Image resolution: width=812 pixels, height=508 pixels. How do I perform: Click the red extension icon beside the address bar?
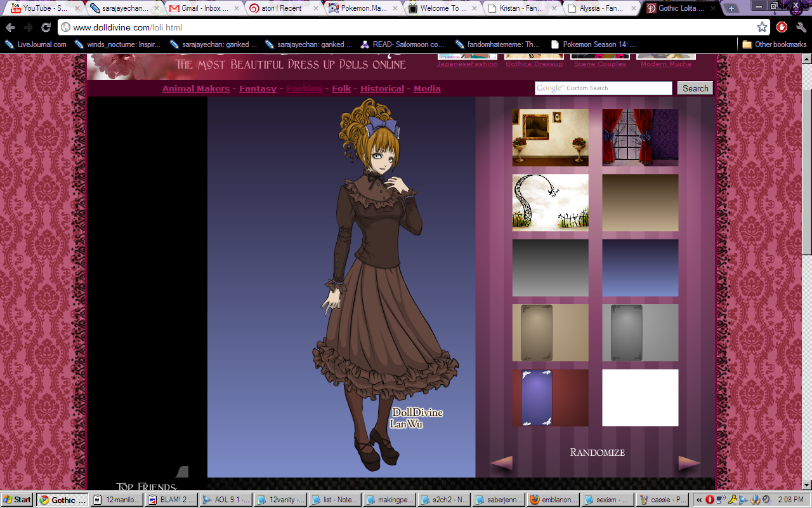pos(782,27)
